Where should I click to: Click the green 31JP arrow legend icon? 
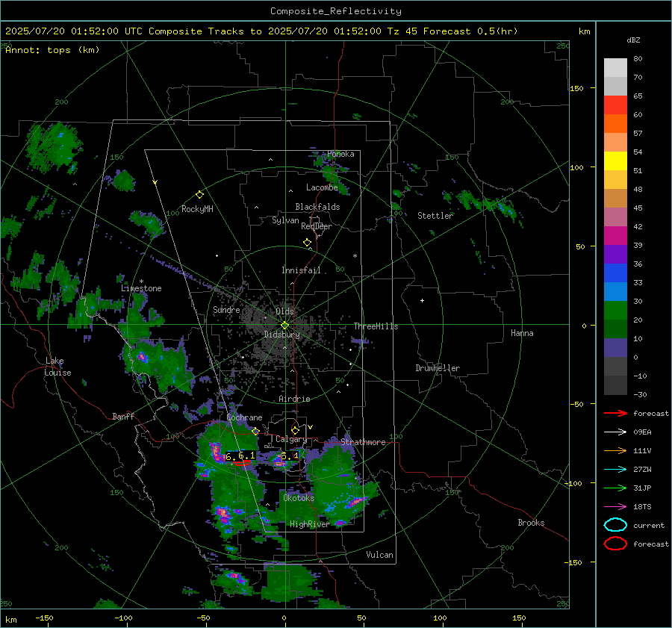coord(615,488)
